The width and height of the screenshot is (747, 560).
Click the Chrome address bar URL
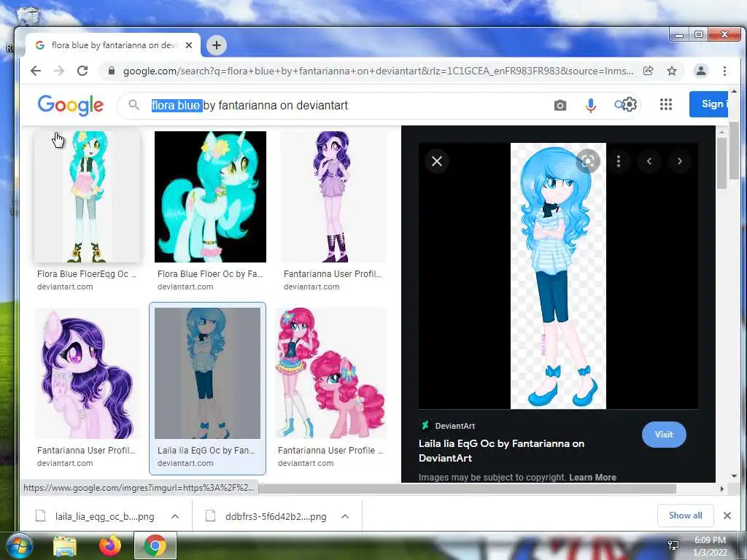pyautogui.click(x=378, y=71)
